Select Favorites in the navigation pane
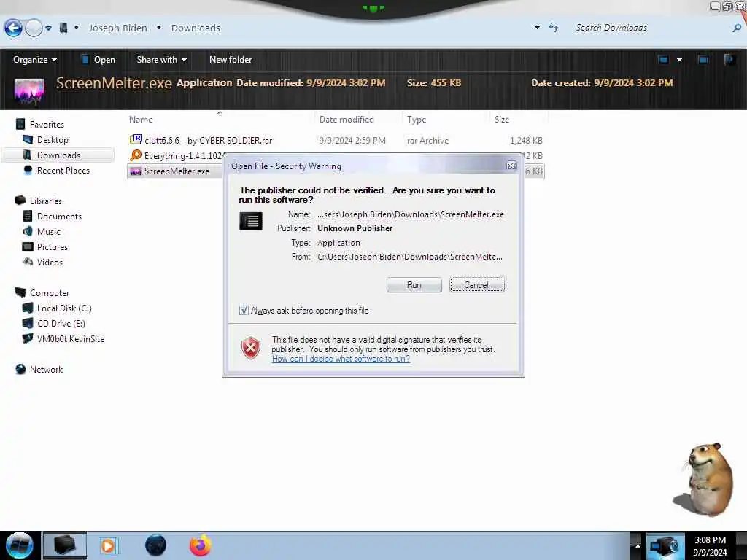 [47, 124]
